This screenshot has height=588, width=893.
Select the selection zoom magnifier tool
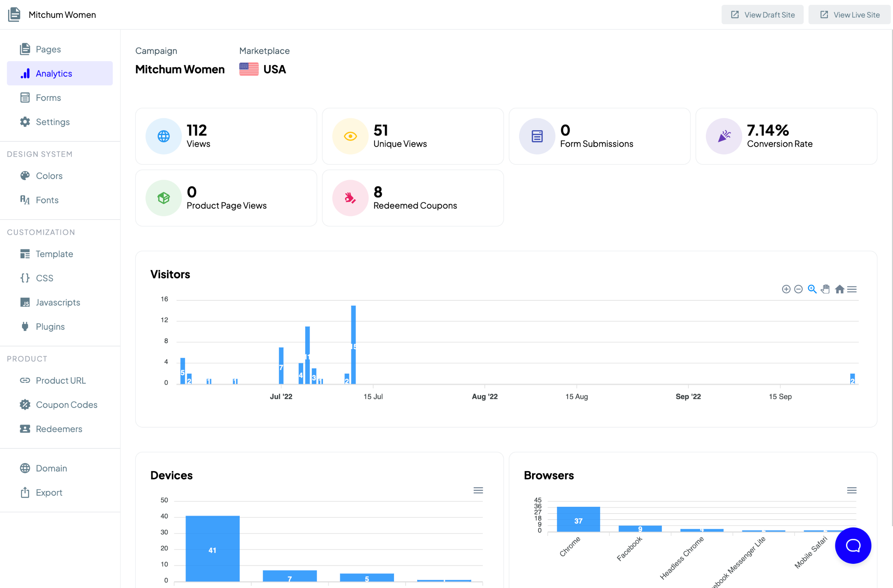pos(812,289)
